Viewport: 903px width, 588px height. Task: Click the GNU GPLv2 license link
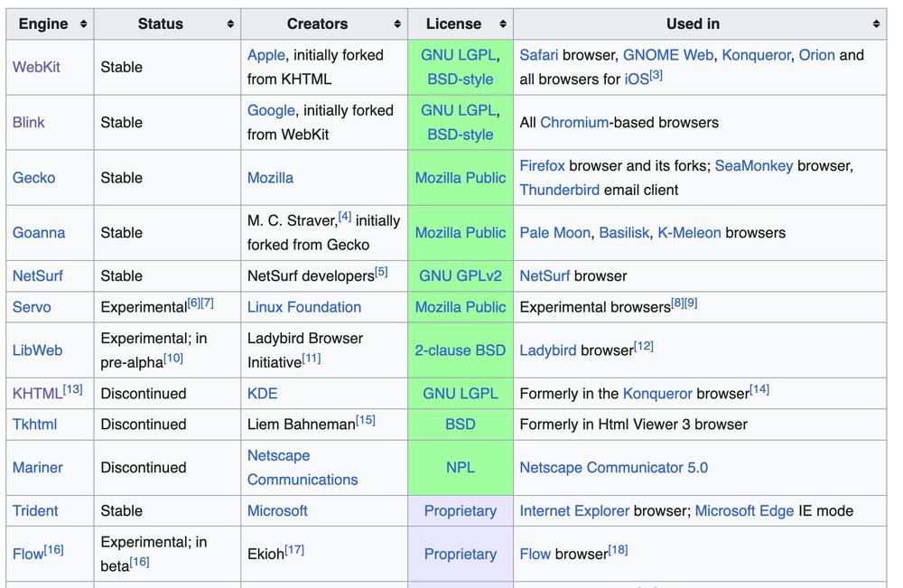[x=460, y=276]
